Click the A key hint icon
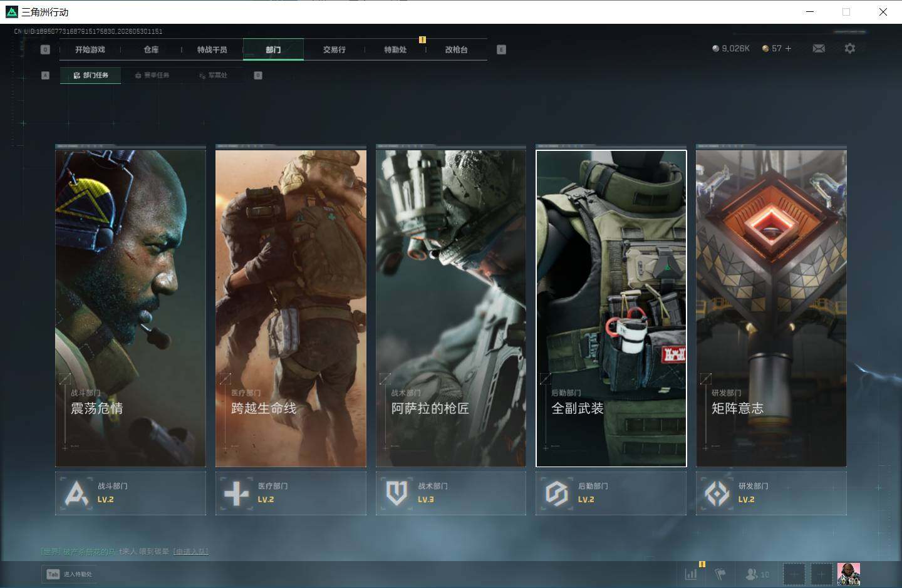 click(x=45, y=75)
